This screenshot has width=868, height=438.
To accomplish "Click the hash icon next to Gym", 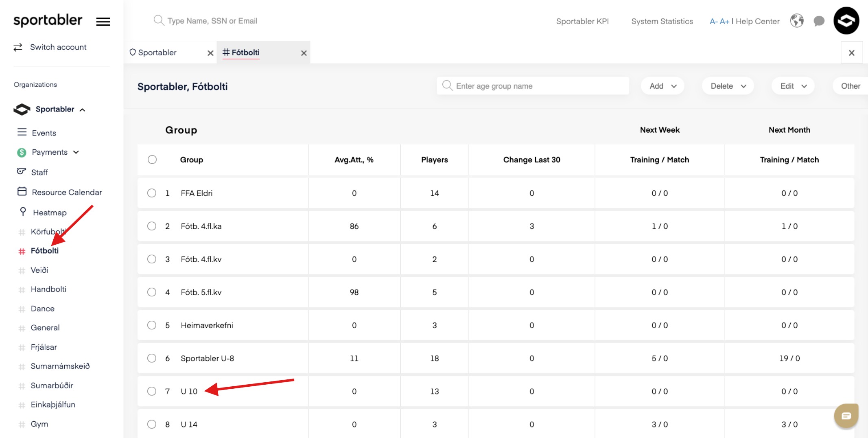I will pos(22,425).
